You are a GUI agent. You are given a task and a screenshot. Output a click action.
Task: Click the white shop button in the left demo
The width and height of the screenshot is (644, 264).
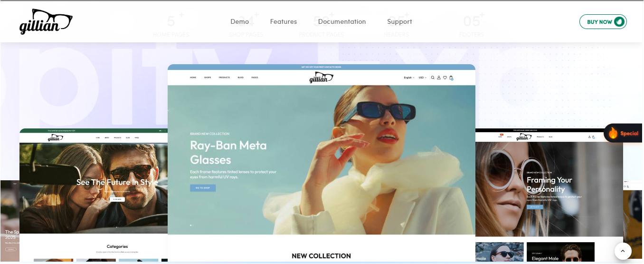[x=117, y=199]
